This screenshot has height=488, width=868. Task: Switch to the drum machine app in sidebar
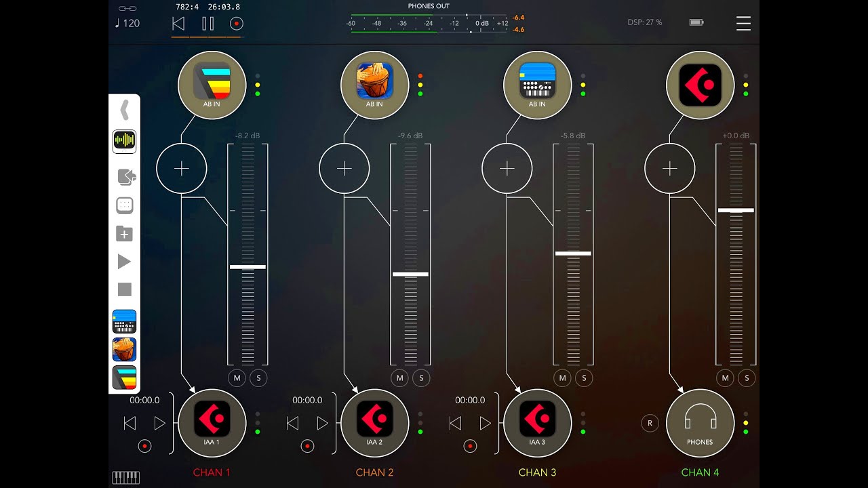point(124,321)
